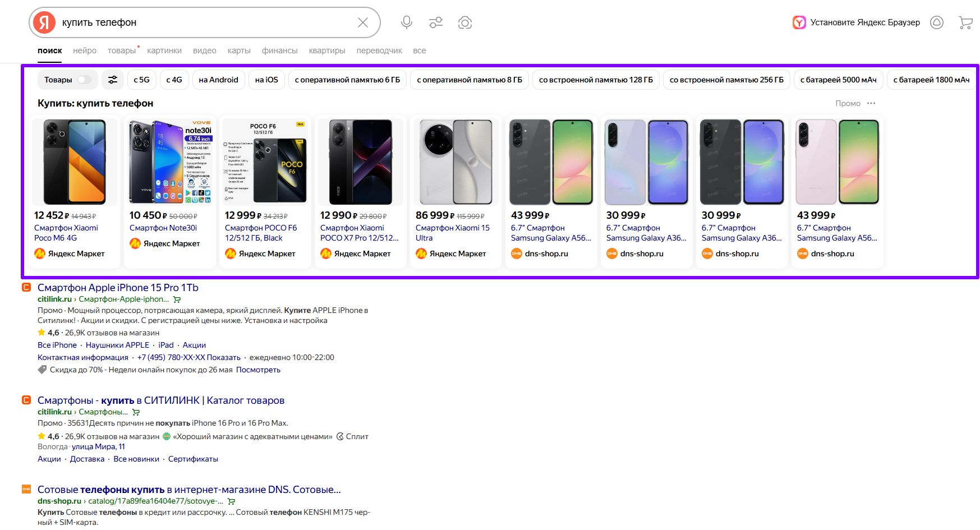Open search settings sliders icon in search bar
The width and height of the screenshot is (980, 530).
coord(436,22)
